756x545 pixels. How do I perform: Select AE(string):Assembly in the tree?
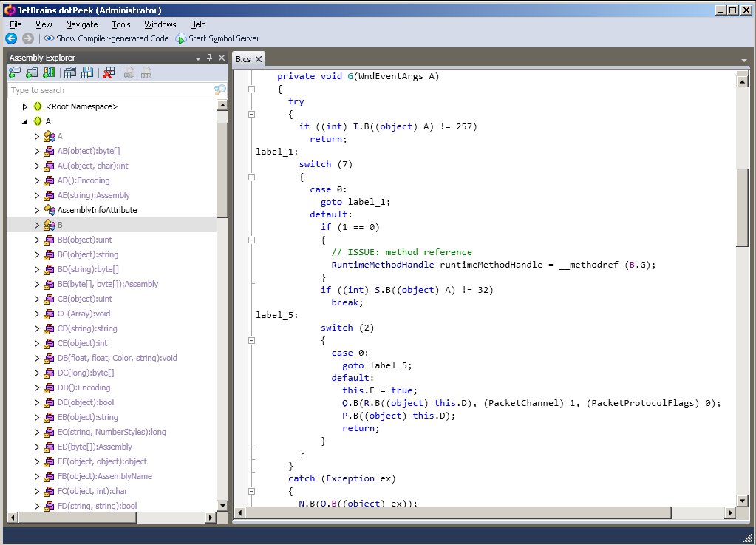[94, 195]
